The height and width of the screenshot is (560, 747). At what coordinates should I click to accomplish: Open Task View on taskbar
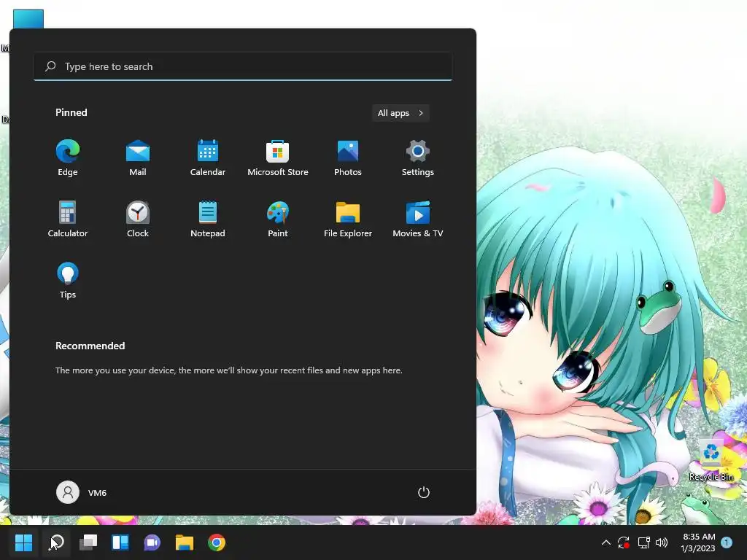[88, 542]
